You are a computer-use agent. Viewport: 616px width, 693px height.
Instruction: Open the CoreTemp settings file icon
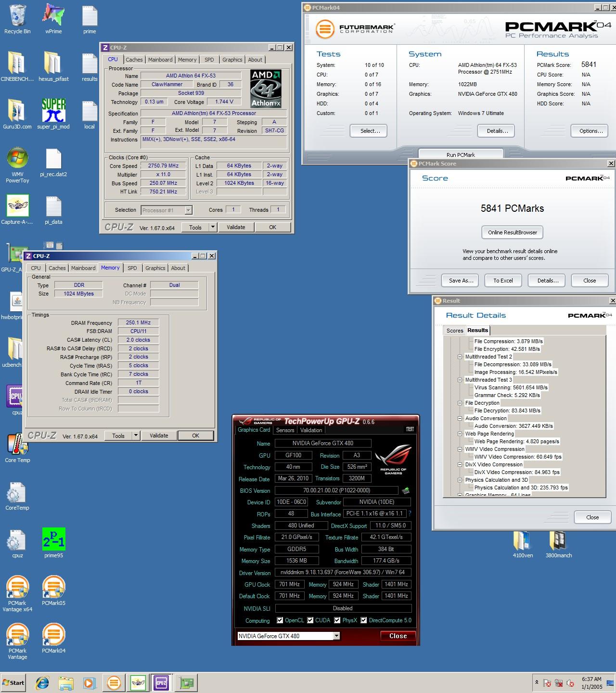(17, 495)
